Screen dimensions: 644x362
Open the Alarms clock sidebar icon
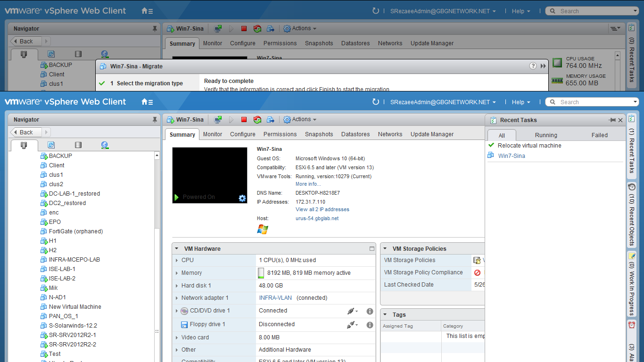click(x=632, y=325)
